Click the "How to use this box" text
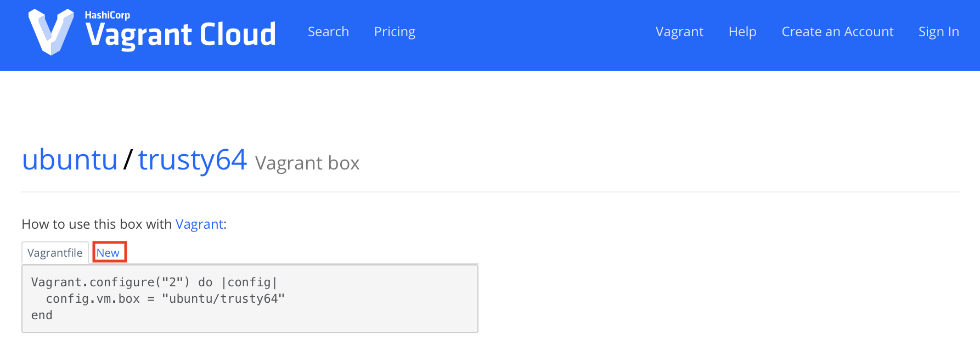Image resolution: width=980 pixels, height=362 pixels. pos(97,224)
